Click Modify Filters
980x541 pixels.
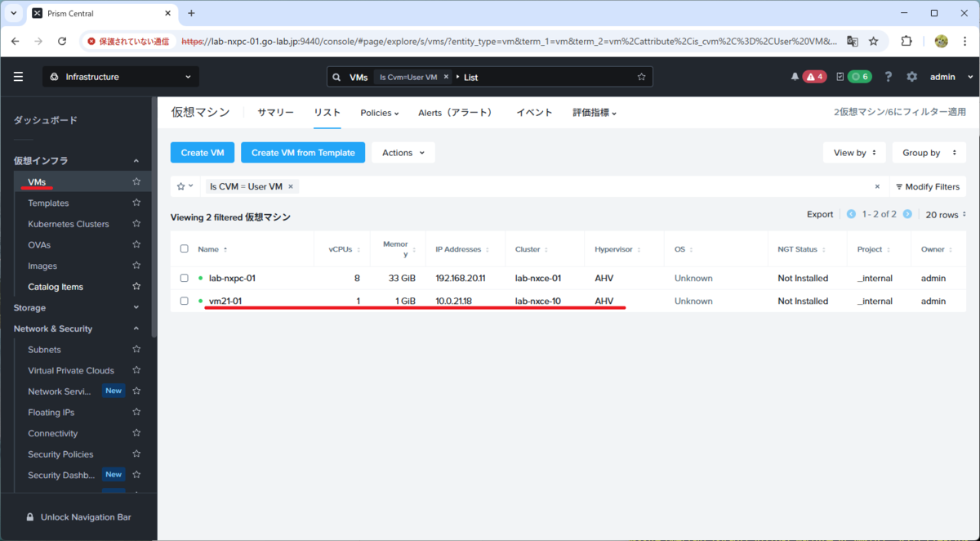pos(928,186)
